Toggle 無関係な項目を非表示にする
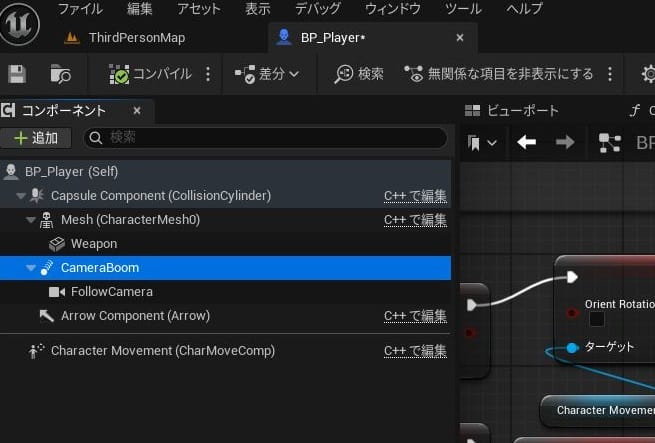The height and width of the screenshot is (443, 655). (498, 74)
